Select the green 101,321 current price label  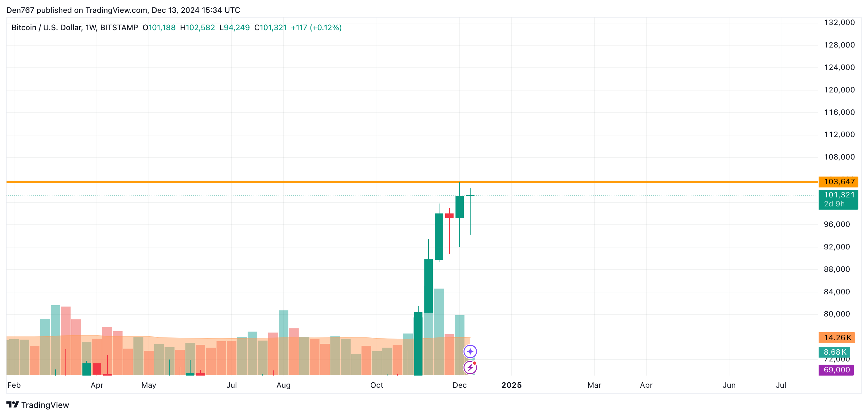pos(838,199)
